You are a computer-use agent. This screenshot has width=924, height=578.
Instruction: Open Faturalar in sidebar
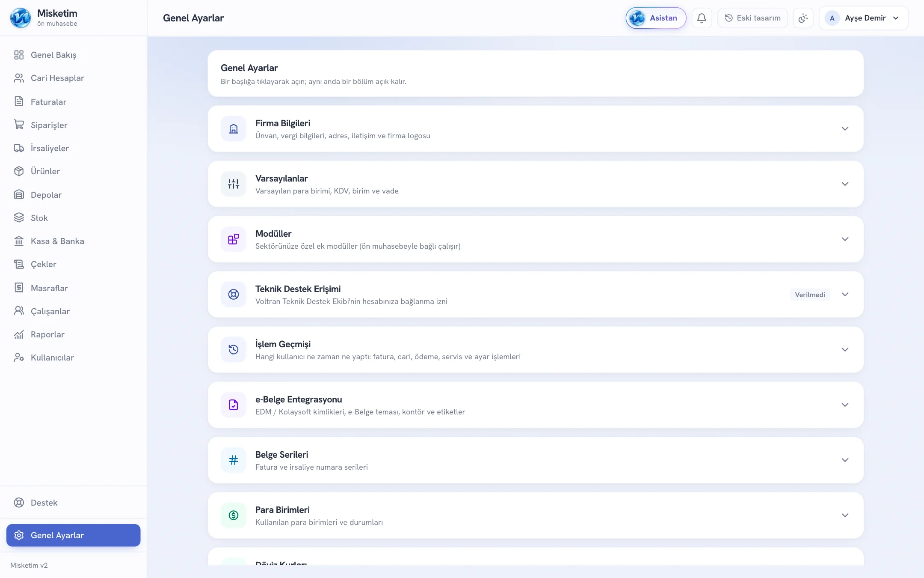pyautogui.click(x=74, y=101)
